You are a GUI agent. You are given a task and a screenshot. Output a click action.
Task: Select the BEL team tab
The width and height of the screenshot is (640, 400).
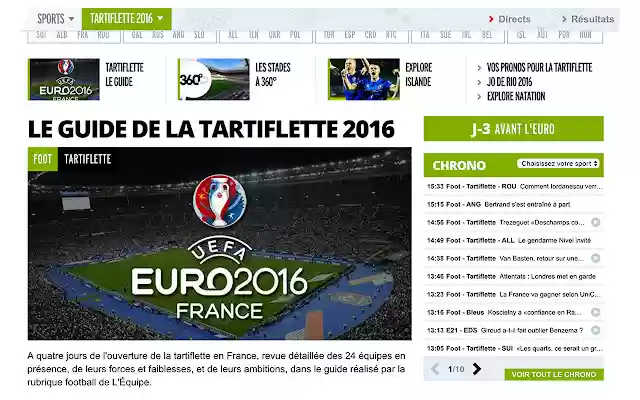[x=487, y=35]
